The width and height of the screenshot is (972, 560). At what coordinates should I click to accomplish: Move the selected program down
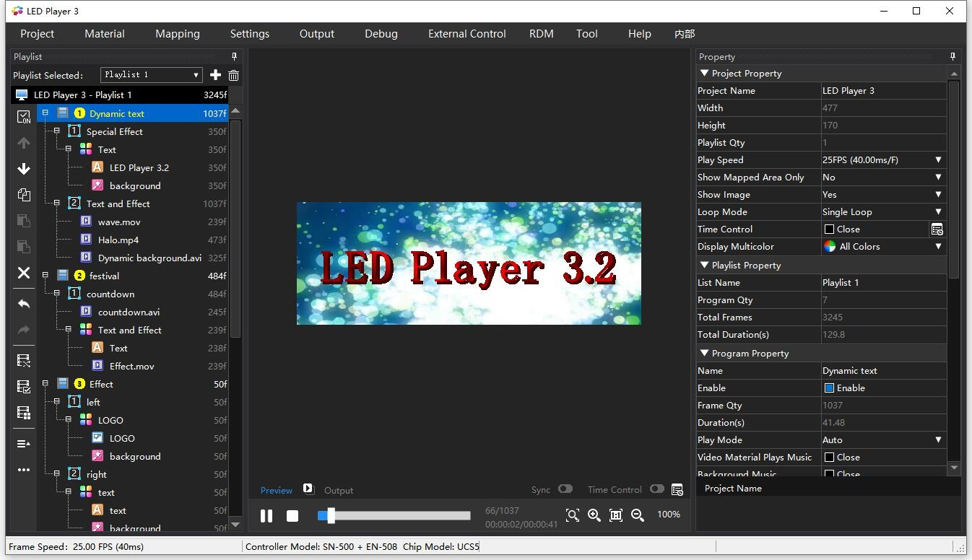[24, 169]
